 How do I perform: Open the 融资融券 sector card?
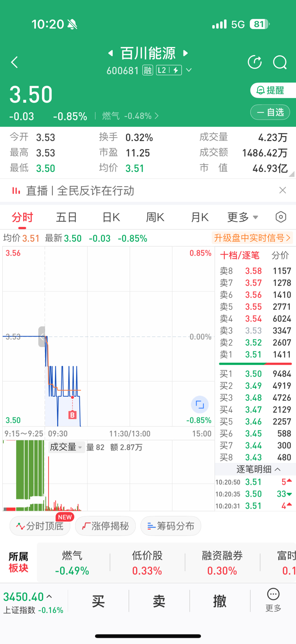222,563
